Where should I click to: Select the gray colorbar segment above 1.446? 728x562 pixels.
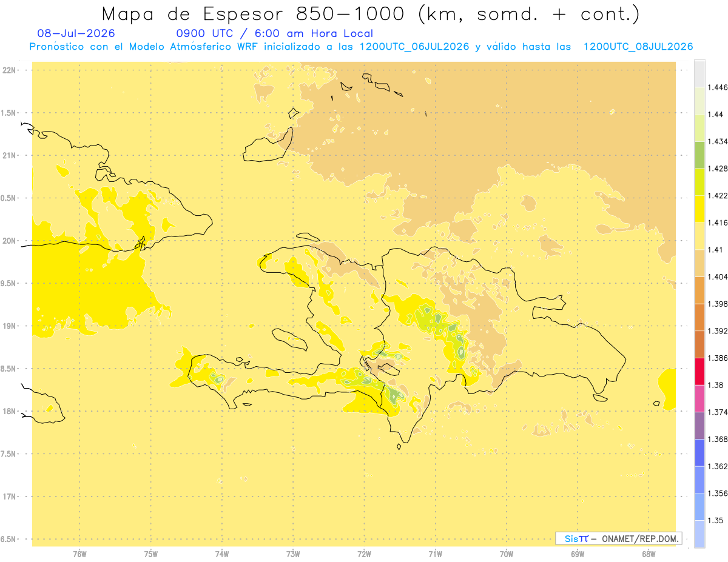[x=699, y=74]
